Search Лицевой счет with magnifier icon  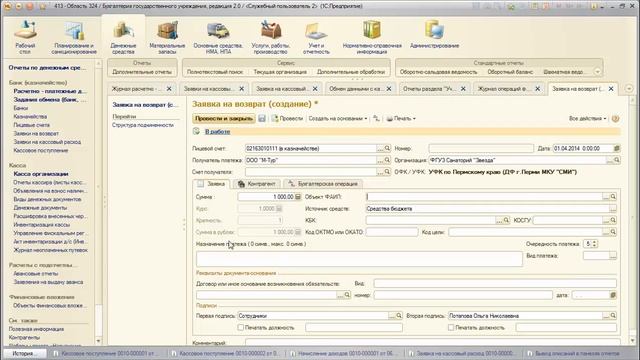387,149
